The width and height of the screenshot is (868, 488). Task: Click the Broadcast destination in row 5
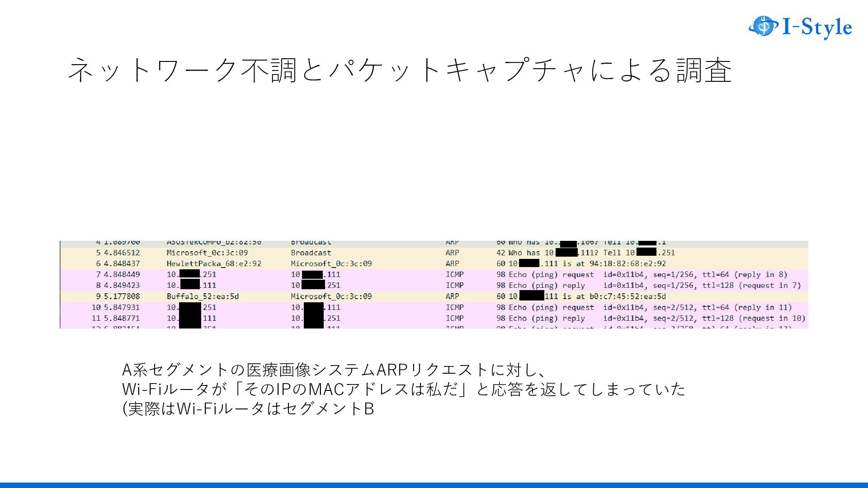tap(311, 253)
